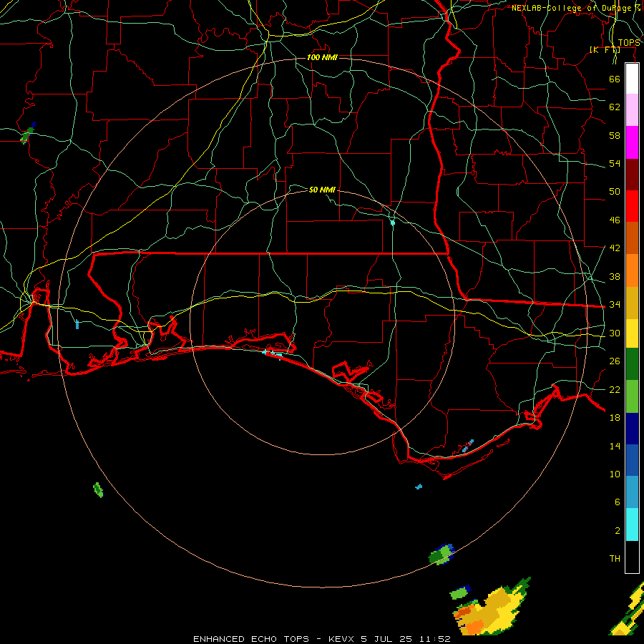Click the 34 value on legend
Viewport: 644px width, 644px height.
pos(615,305)
